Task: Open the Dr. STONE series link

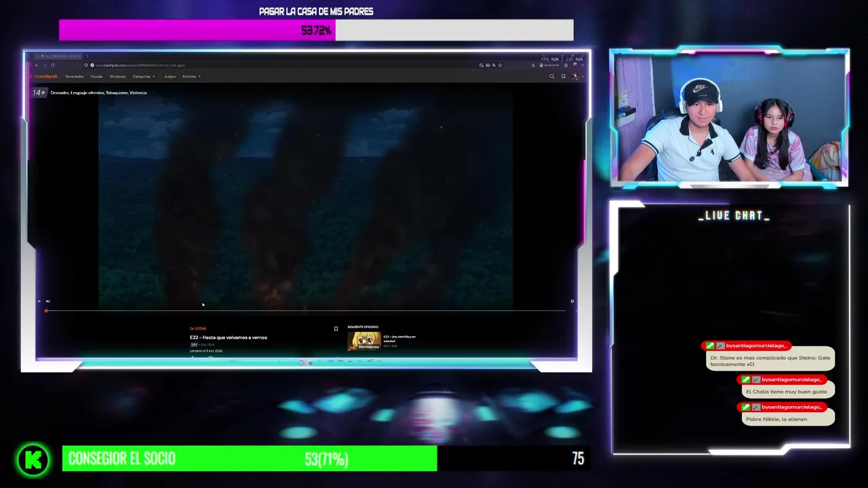Action: [x=198, y=329]
